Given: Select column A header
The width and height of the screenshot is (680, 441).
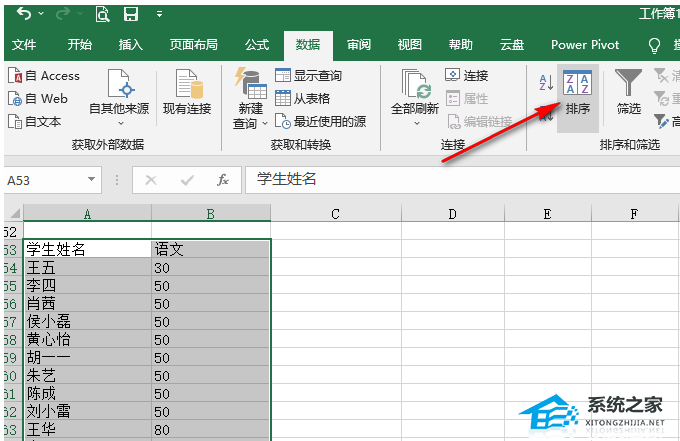Looking at the screenshot, I should 87,214.
